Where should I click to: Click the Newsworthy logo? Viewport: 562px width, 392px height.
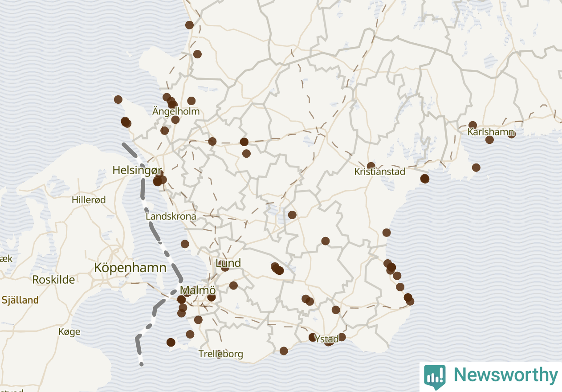[491, 376]
